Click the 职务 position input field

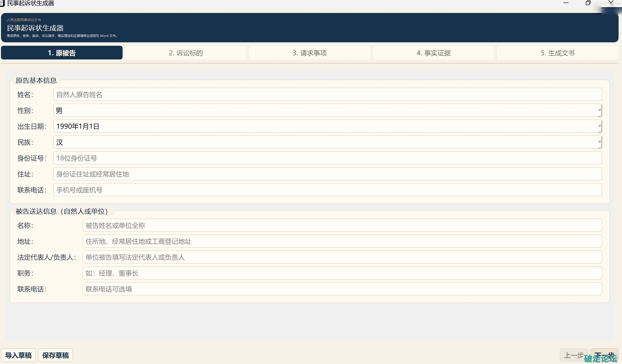(x=342, y=273)
